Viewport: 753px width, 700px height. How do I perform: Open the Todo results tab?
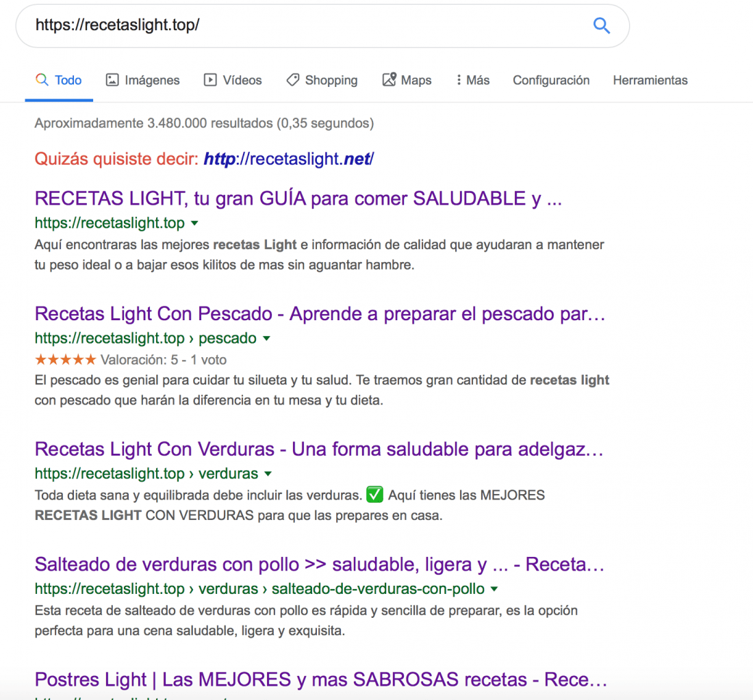(59, 80)
